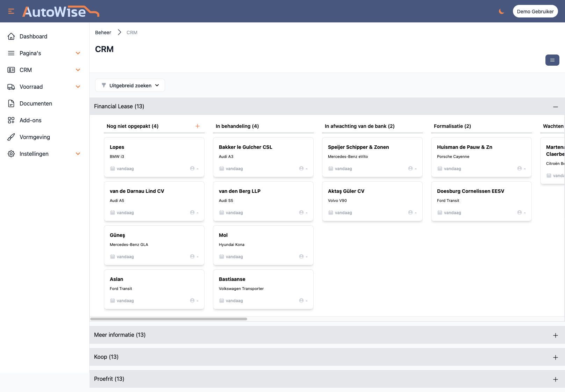Viewport: 565px width, 392px height.
Task: Open Documenten in the sidebar
Action: (x=44, y=103)
